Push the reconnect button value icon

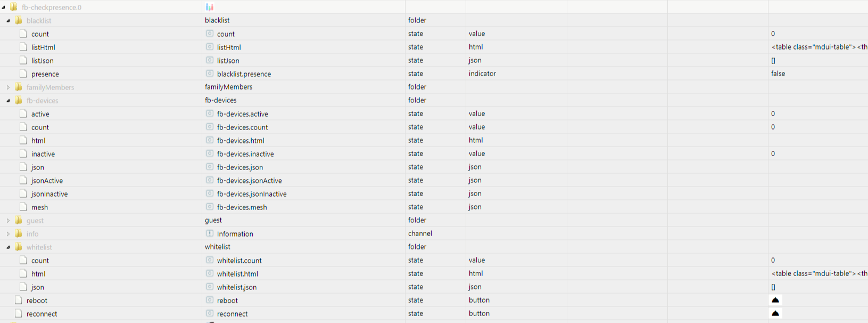tap(775, 313)
